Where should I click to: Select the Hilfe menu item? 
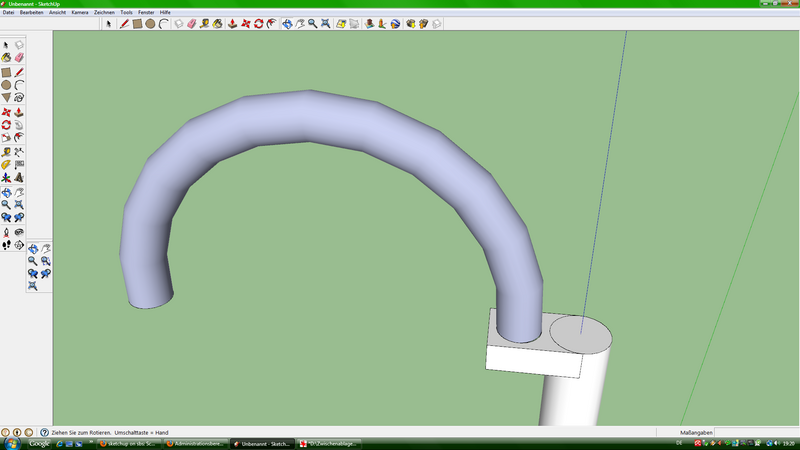tap(166, 12)
